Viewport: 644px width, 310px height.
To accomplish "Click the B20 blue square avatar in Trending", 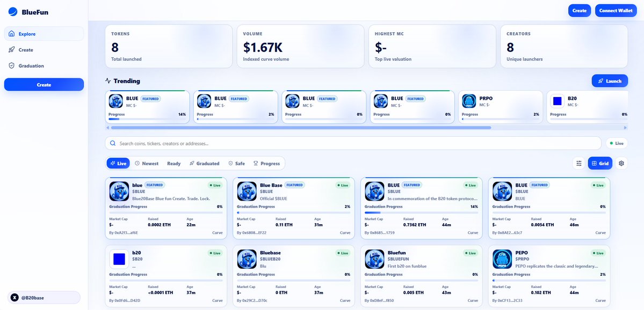I will pos(558,101).
